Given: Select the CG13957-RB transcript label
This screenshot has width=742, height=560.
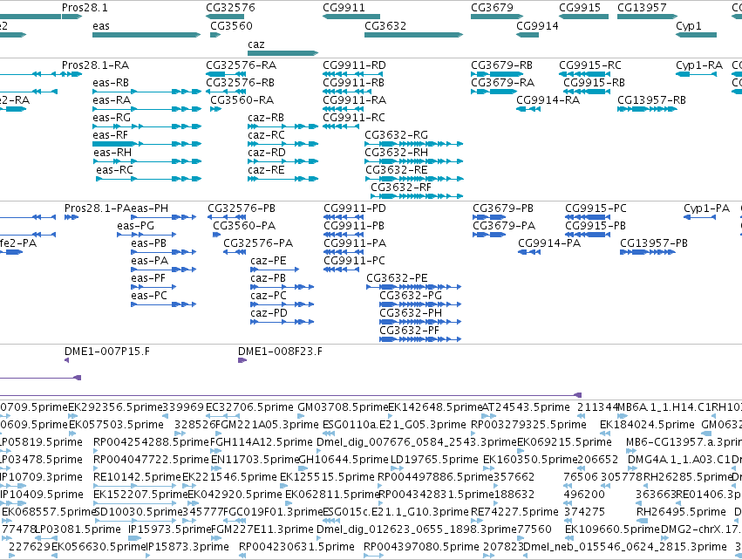Looking at the screenshot, I should tap(651, 100).
